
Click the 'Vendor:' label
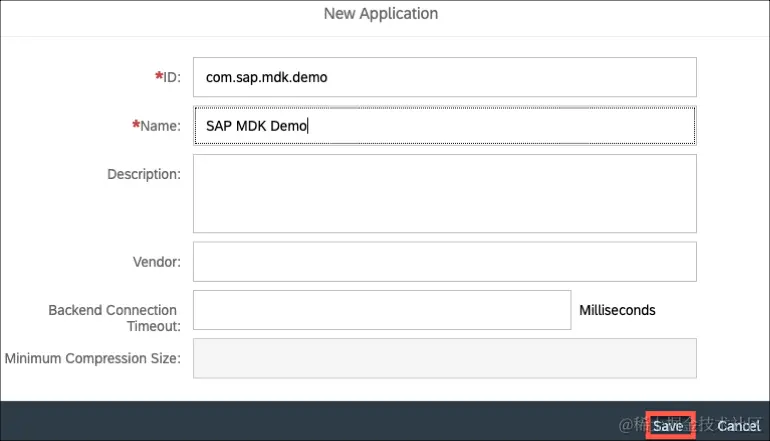tap(157, 262)
